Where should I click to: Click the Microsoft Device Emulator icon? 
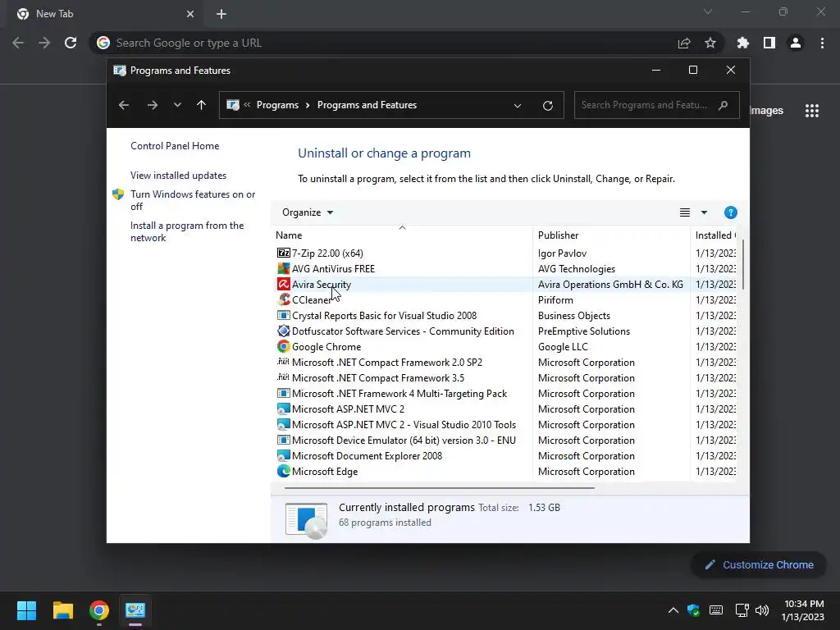tap(283, 440)
